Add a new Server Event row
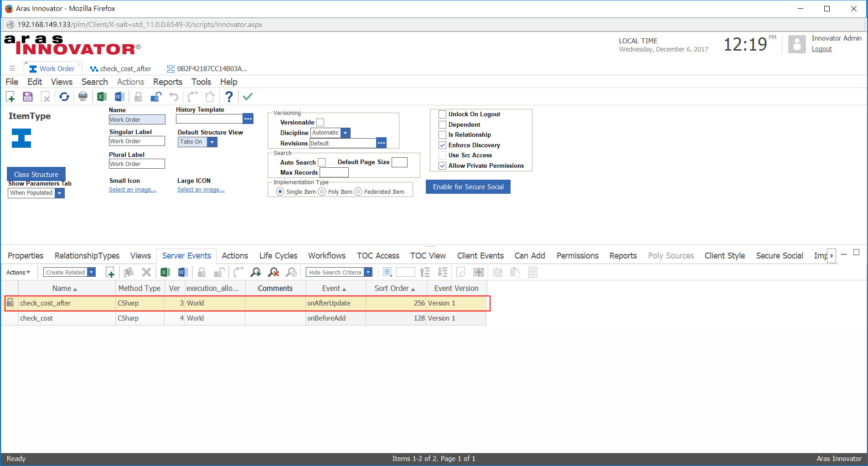Image resolution: width=868 pixels, height=466 pixels. point(110,272)
